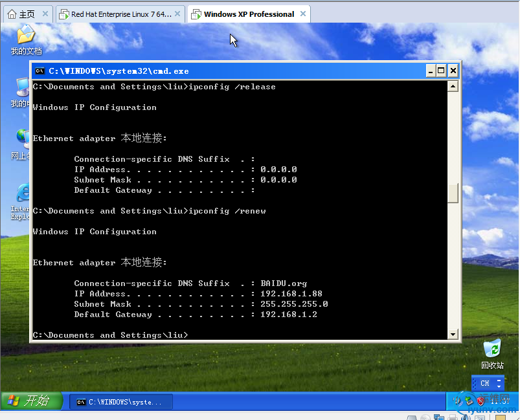Image resolution: width=520 pixels, height=420 pixels.
Task: Click the Subnet Mask value 255.255.255.0
Action: point(294,304)
